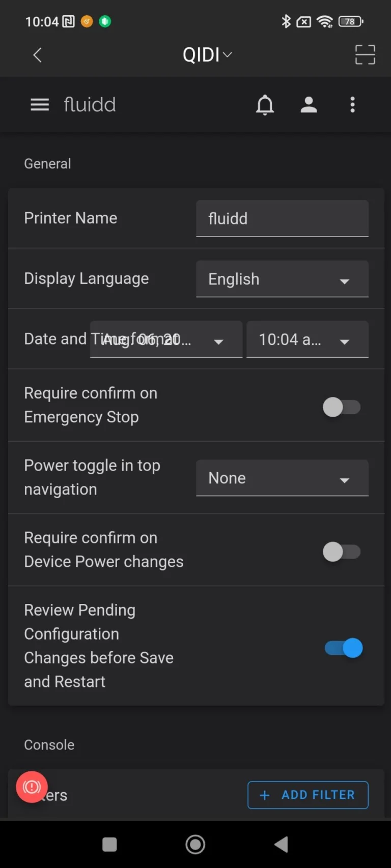Open the user account icon

pos(309,105)
